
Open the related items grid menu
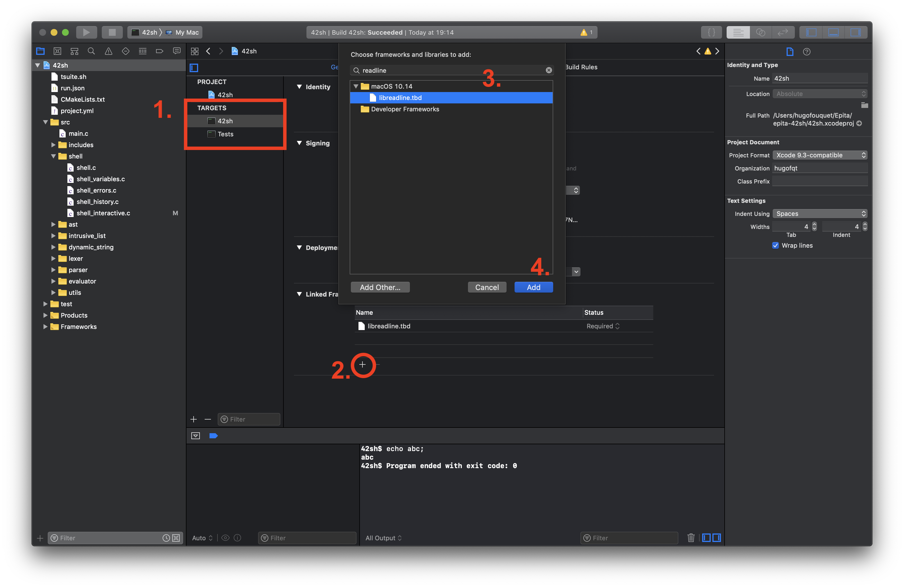click(195, 51)
